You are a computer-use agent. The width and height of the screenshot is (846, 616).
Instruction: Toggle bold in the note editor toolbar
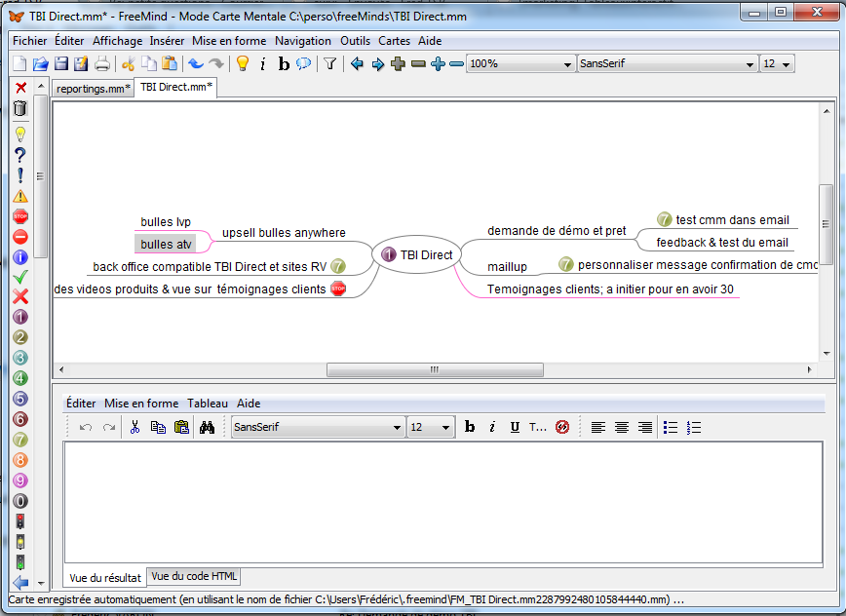point(470,427)
